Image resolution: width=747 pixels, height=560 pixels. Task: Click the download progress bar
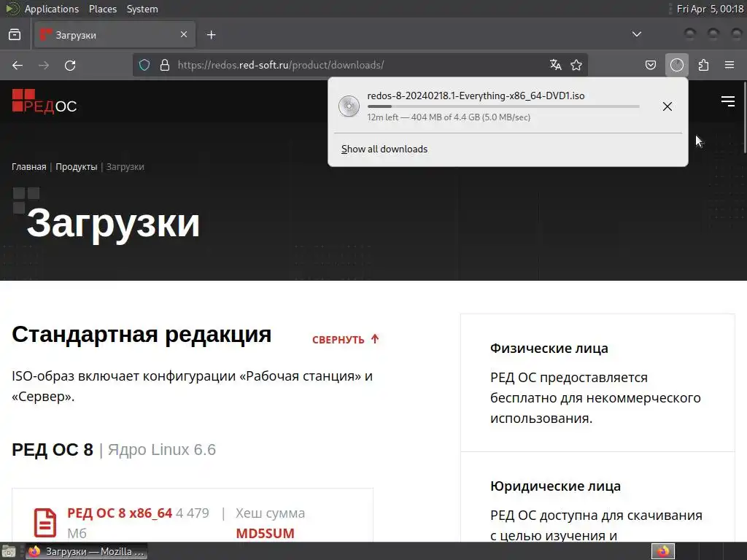coord(503,106)
